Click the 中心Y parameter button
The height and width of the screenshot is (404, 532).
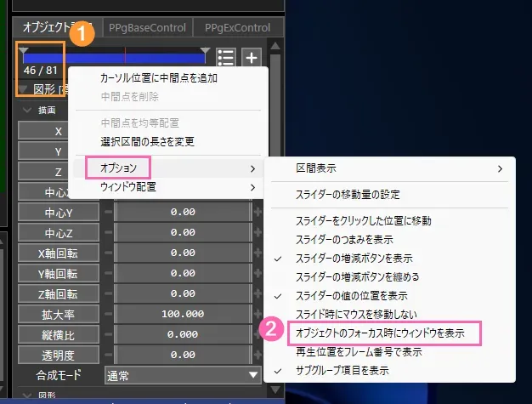(x=59, y=213)
